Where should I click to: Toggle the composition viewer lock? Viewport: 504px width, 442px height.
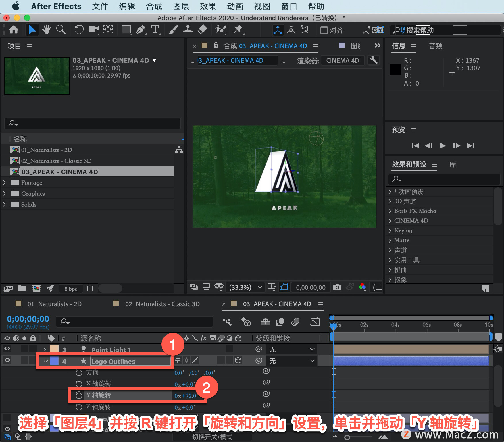tap(216, 45)
